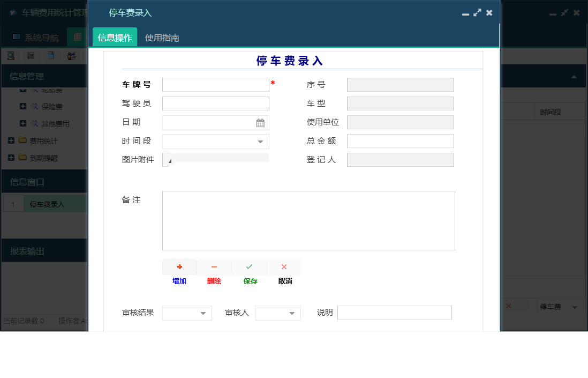
Task: Click inside the 车牌号 input field
Action: (215, 84)
